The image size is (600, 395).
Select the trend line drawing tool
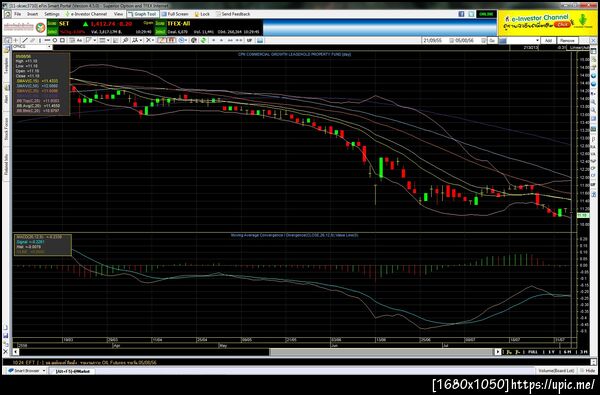tap(24, 40)
